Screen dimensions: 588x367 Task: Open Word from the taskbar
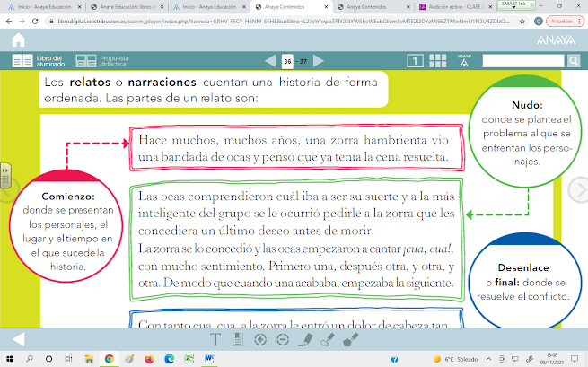point(209,359)
